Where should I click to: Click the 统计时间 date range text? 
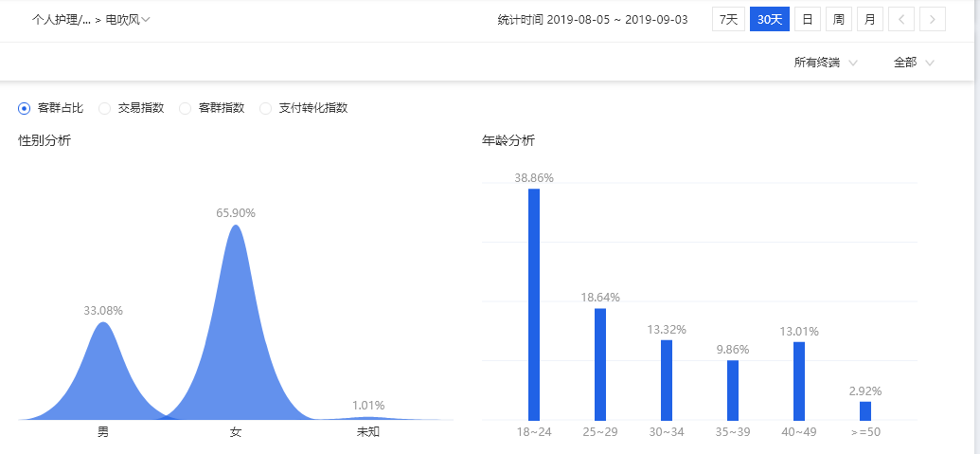[x=593, y=19]
